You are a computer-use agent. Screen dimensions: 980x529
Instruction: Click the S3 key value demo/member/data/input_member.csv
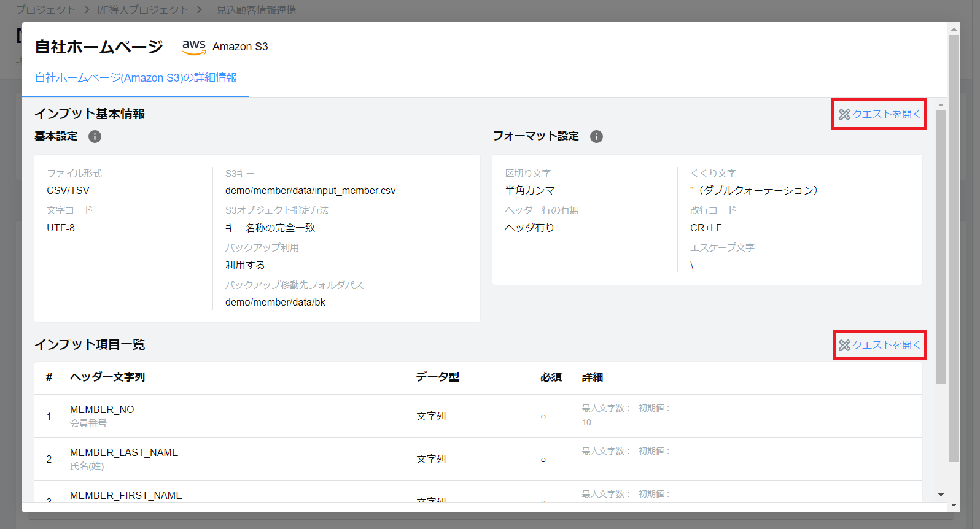coord(310,191)
